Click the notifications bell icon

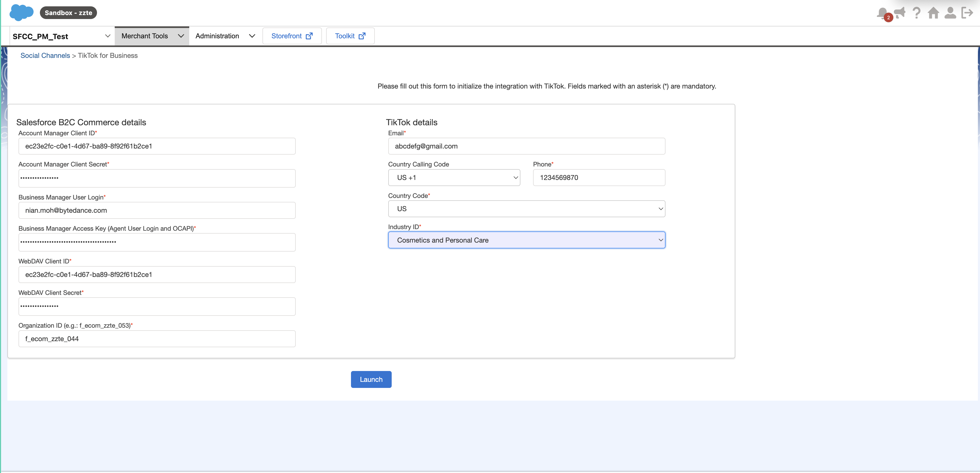(882, 12)
